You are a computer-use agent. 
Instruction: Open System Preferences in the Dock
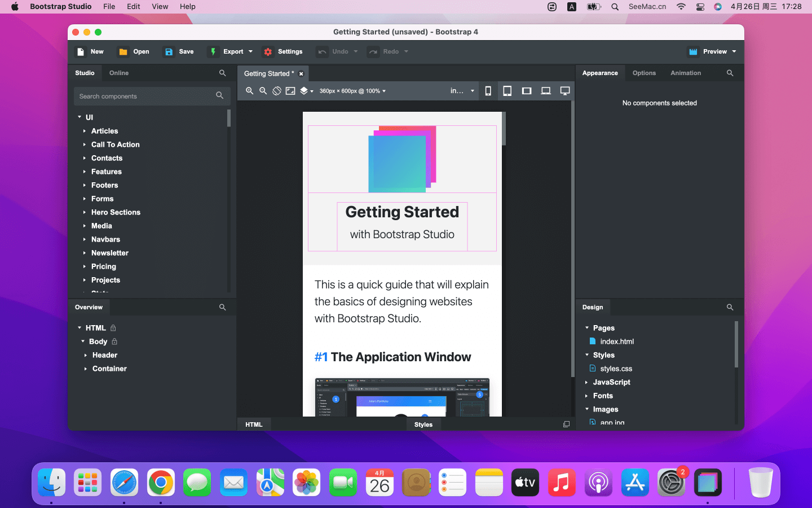click(672, 483)
